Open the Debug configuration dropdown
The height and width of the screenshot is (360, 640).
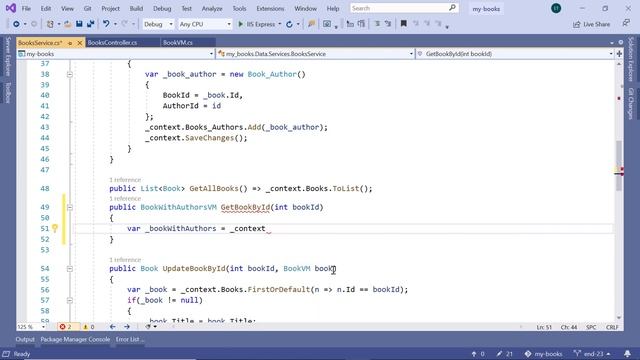pyautogui.click(x=158, y=24)
